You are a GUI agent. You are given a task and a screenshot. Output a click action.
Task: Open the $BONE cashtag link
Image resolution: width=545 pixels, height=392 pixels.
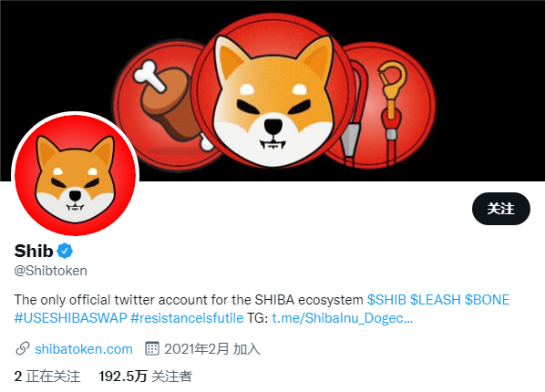coord(487,300)
